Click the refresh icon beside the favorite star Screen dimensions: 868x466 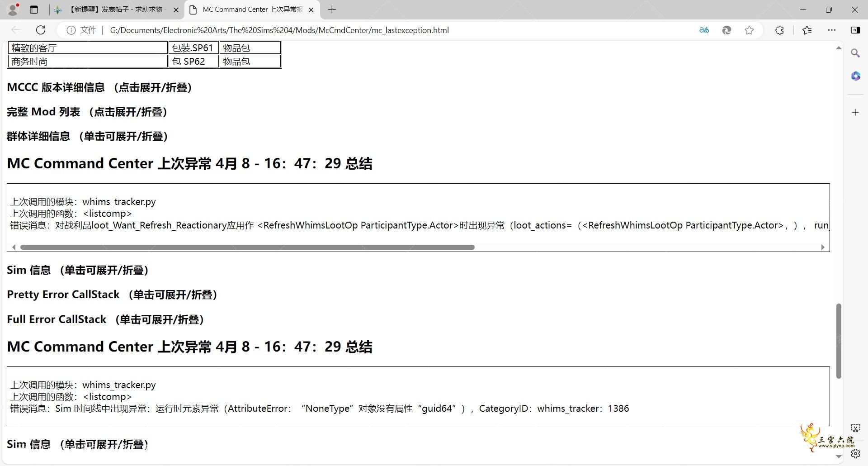726,30
